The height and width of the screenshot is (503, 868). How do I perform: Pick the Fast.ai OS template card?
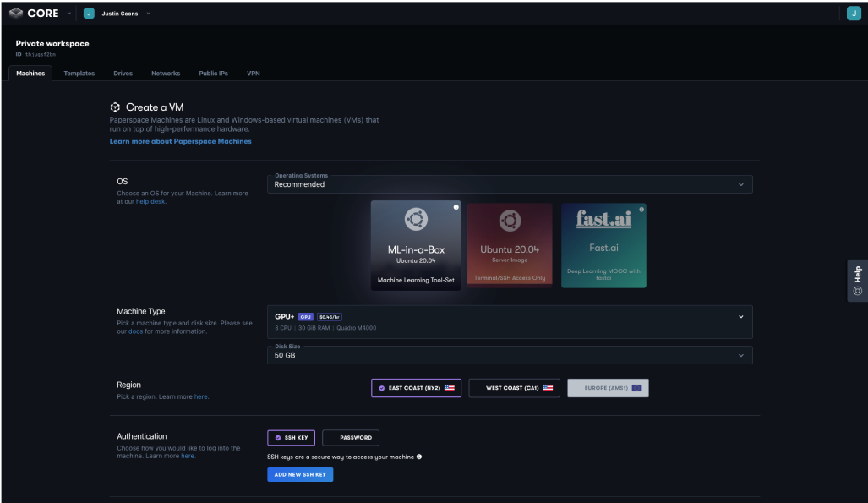pyautogui.click(x=603, y=245)
